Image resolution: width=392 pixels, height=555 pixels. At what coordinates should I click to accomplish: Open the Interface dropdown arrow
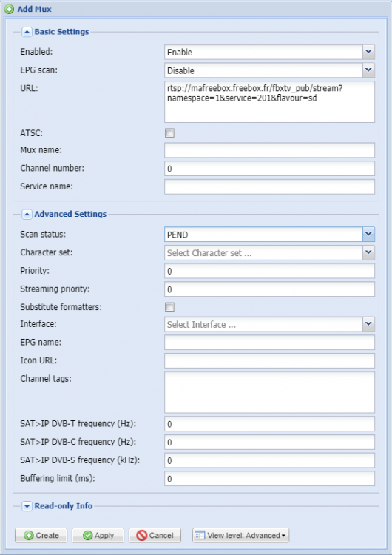click(x=368, y=324)
